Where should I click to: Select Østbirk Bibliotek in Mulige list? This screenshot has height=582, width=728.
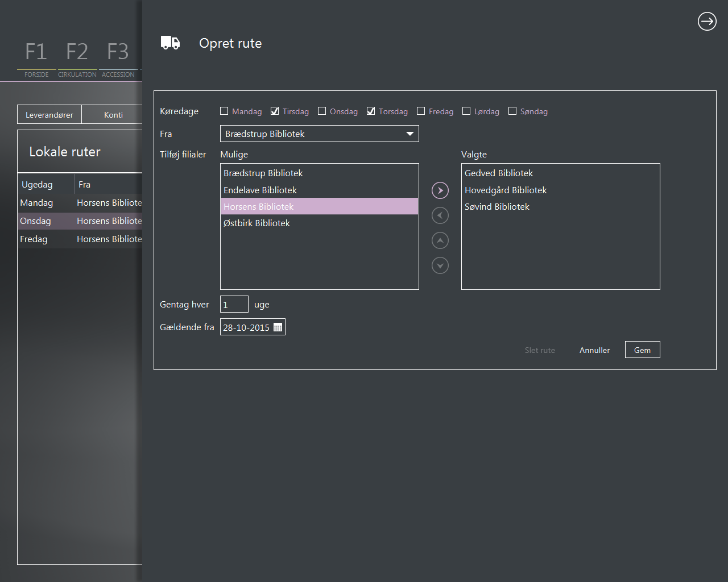pyautogui.click(x=320, y=223)
